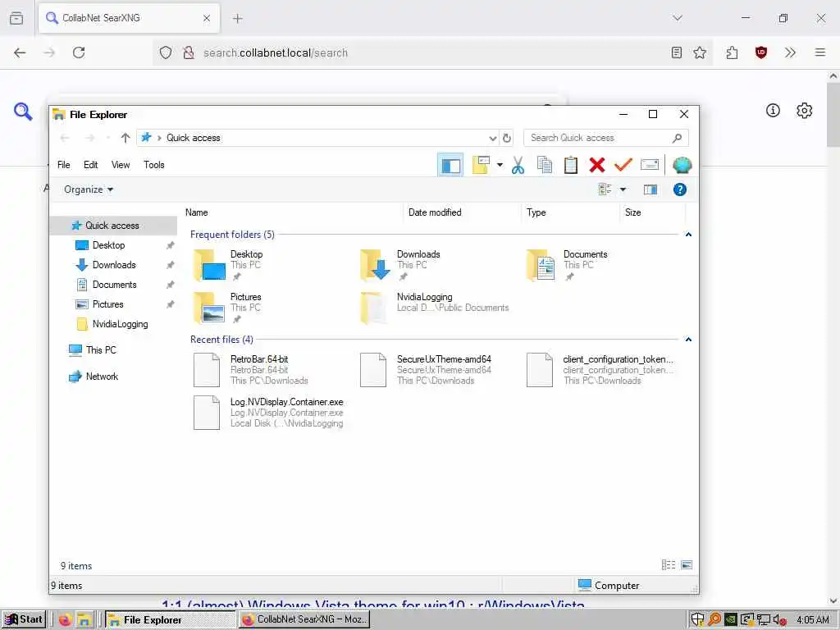Collapse the Recent files group
The image size is (840, 630).
coord(688,340)
